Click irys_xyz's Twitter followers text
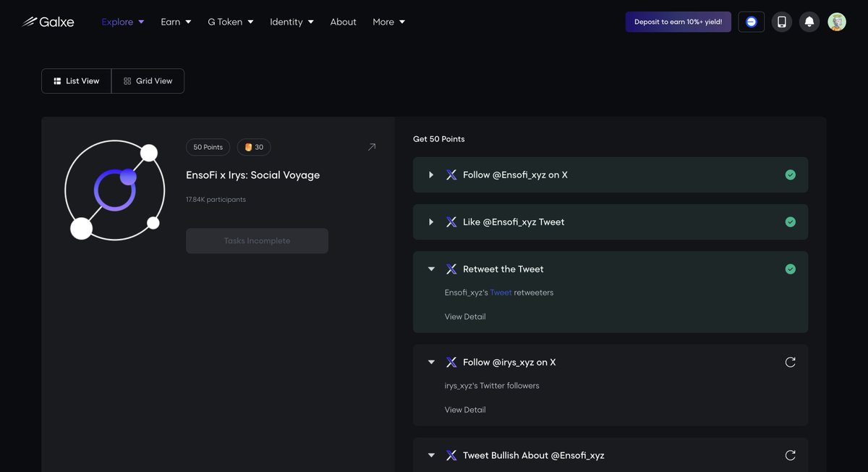The width and height of the screenshot is (868, 472). (492, 386)
